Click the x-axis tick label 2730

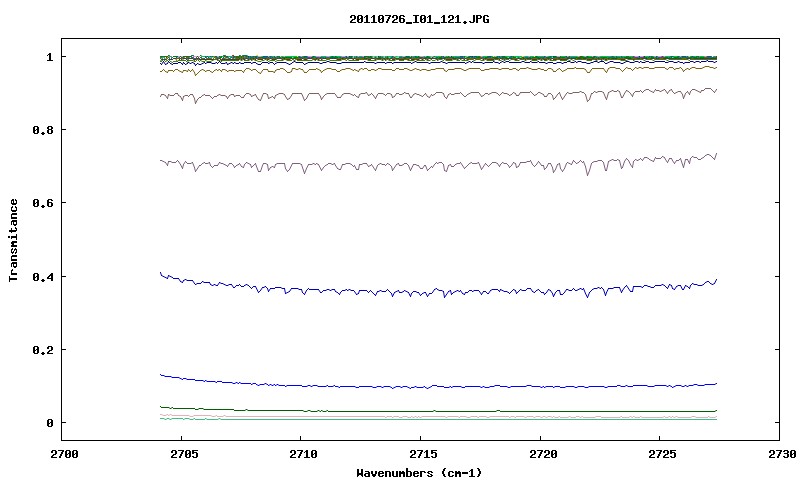click(782, 454)
